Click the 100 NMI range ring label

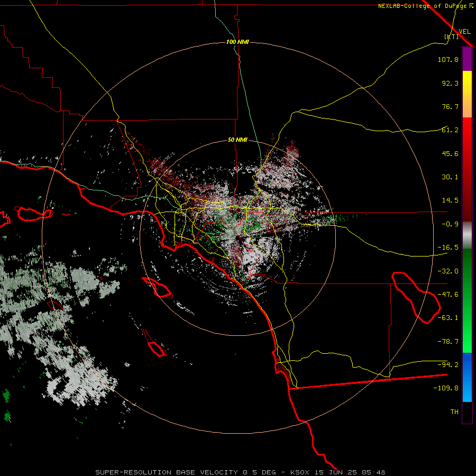(237, 42)
